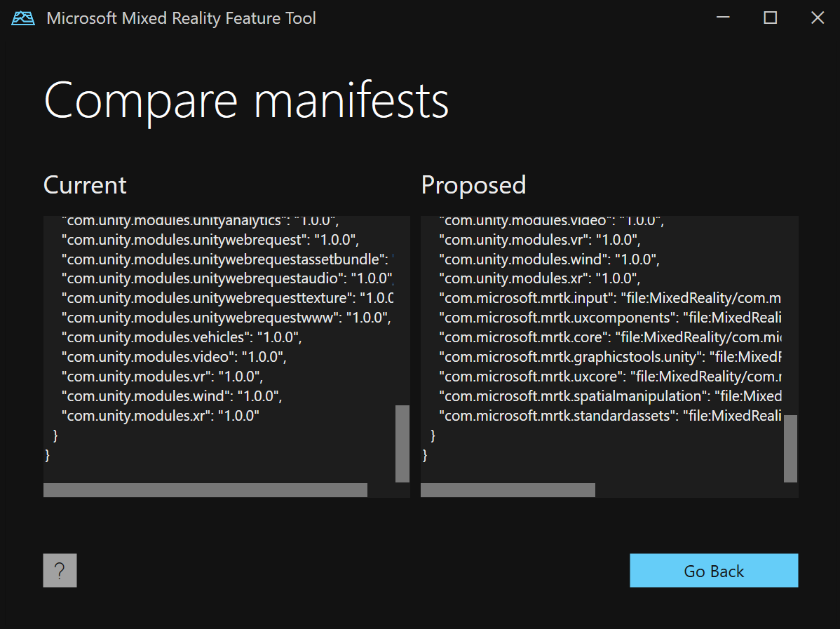
Task: Click the com.microsoft.mrtk.core line
Action: tap(610, 337)
